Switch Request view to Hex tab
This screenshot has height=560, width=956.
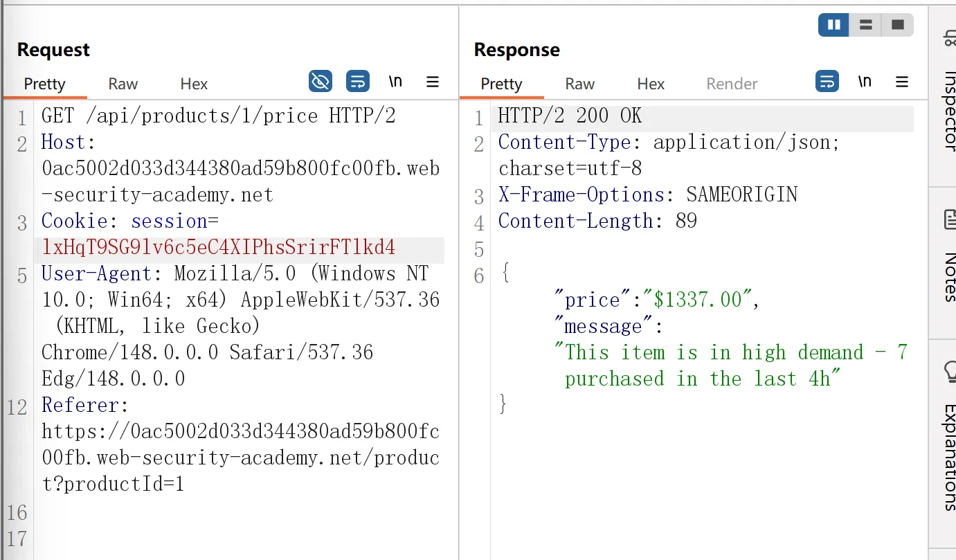[194, 84]
